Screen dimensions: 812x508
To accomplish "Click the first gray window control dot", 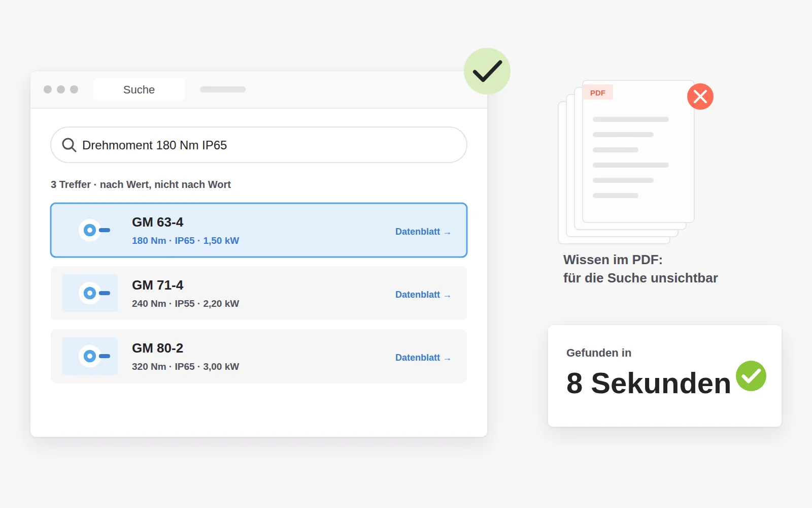I will pyautogui.click(x=48, y=89).
